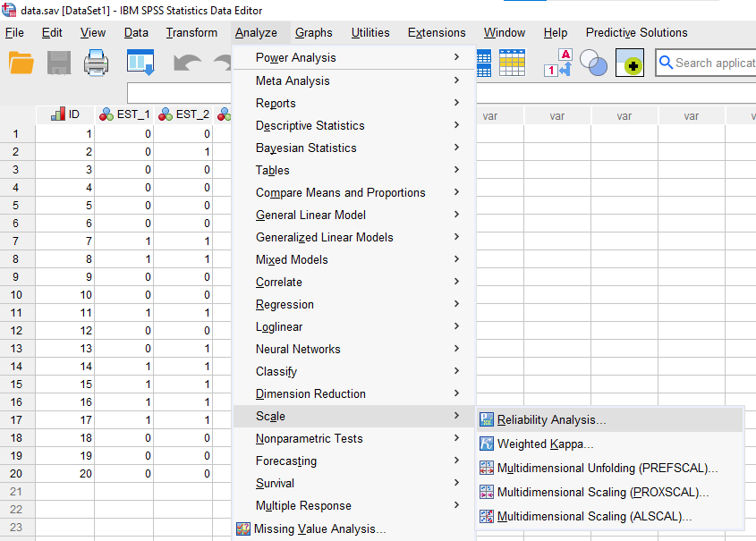Select Dimension Reduction menu item
The image size is (756, 541).
tap(354, 393)
